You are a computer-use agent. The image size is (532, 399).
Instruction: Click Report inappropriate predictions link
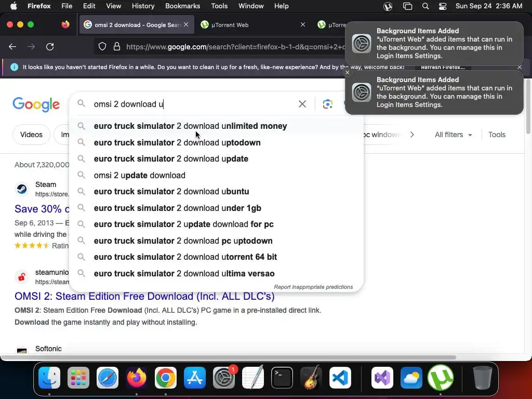[313, 287]
